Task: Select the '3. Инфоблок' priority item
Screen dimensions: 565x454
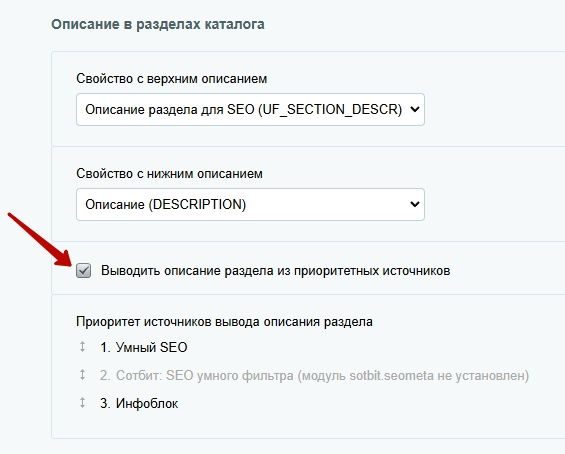Action: click(139, 403)
